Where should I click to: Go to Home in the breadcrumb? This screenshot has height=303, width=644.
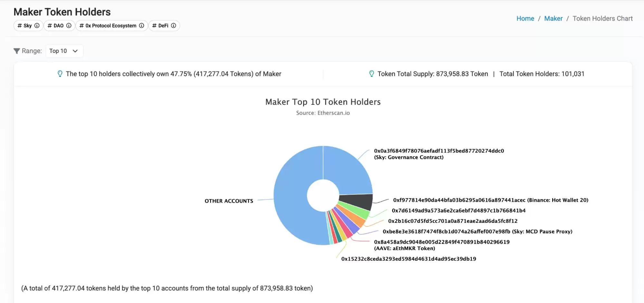(525, 19)
